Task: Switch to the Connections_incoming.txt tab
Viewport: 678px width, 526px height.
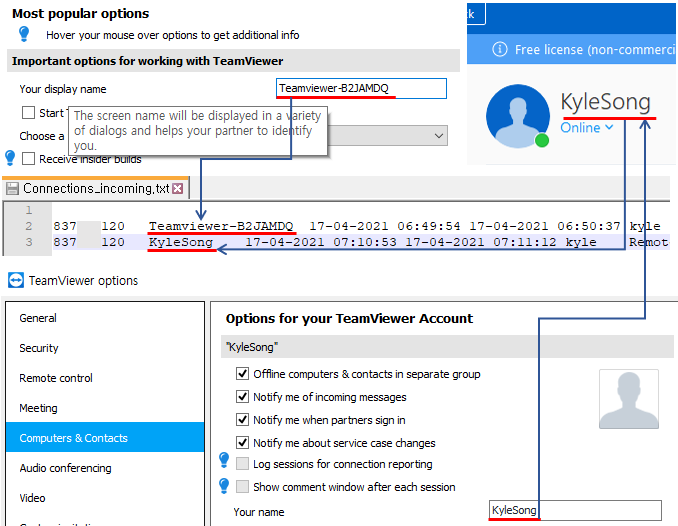Action: pos(96,189)
